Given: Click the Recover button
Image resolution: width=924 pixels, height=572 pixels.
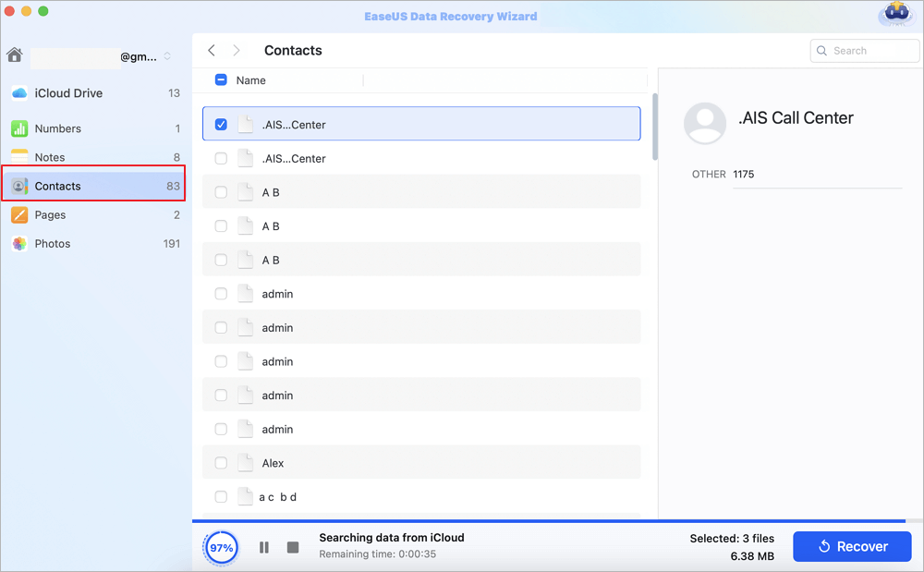Looking at the screenshot, I should tap(852, 547).
